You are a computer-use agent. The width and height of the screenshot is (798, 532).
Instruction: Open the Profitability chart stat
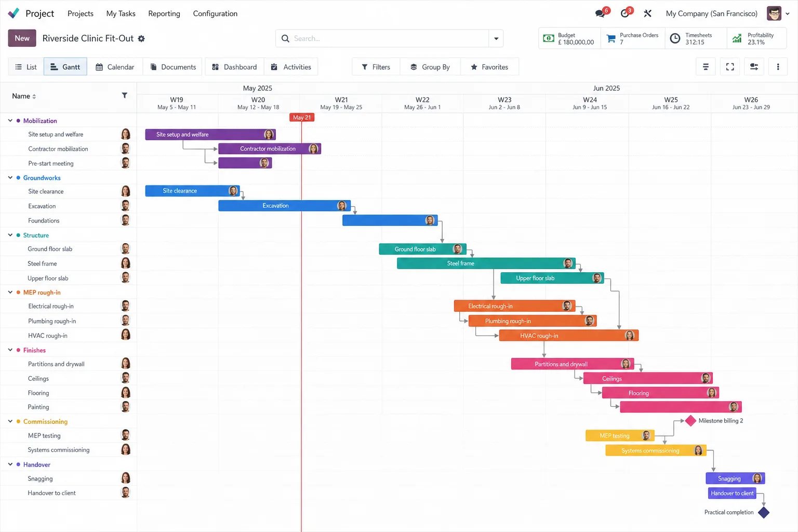point(756,38)
